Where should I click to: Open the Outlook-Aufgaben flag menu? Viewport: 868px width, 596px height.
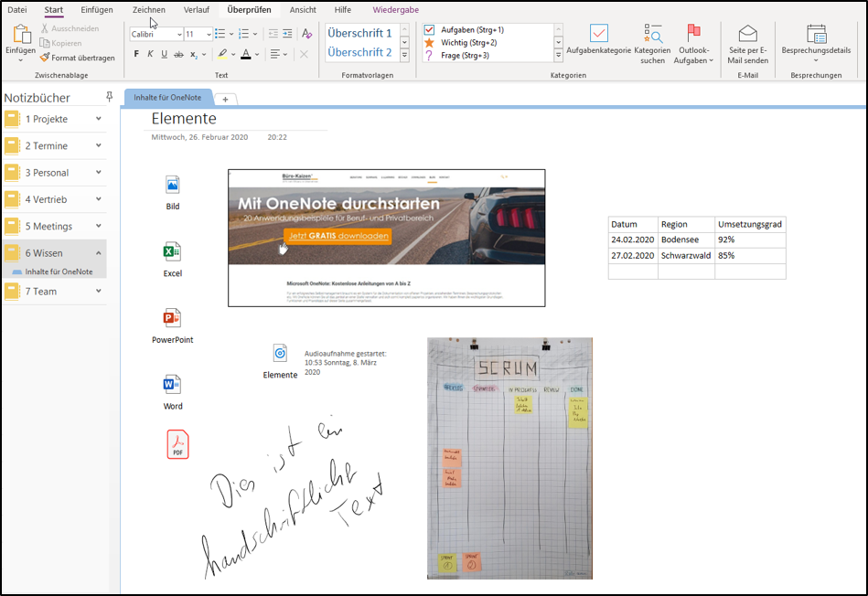coord(693,44)
